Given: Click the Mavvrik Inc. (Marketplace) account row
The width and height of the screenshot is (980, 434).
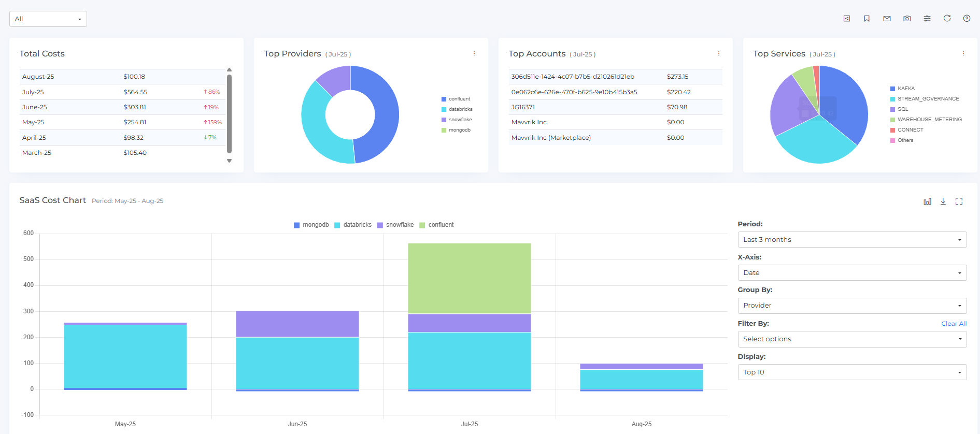Looking at the screenshot, I should tap(551, 138).
